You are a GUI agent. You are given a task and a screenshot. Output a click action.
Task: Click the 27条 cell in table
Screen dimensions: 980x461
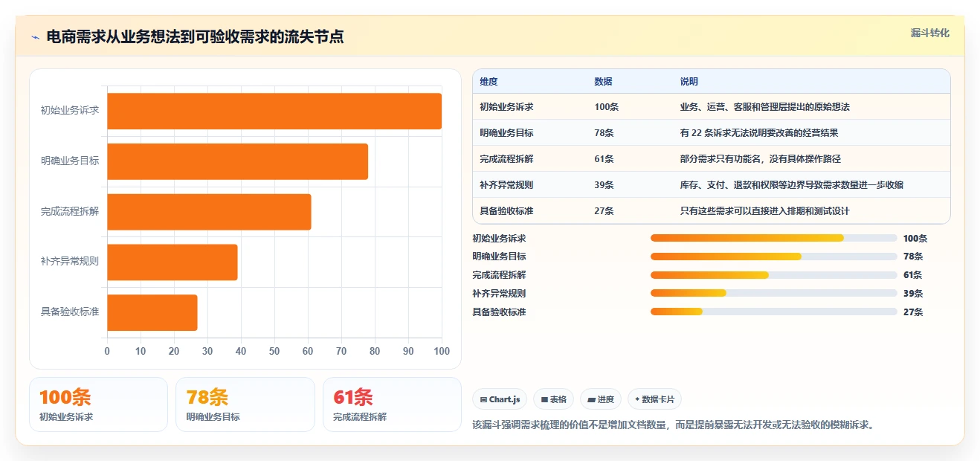click(x=604, y=211)
